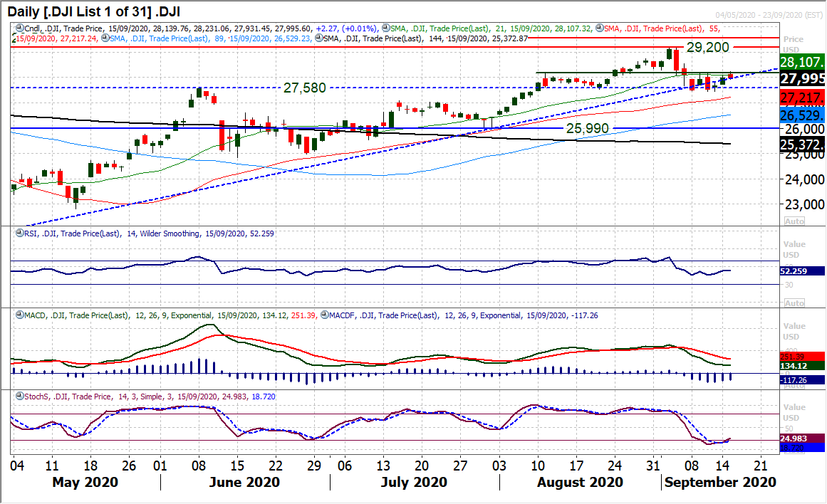Click the 25,990 horizontal level label
The height and width of the screenshot is (504, 827).
(588, 128)
